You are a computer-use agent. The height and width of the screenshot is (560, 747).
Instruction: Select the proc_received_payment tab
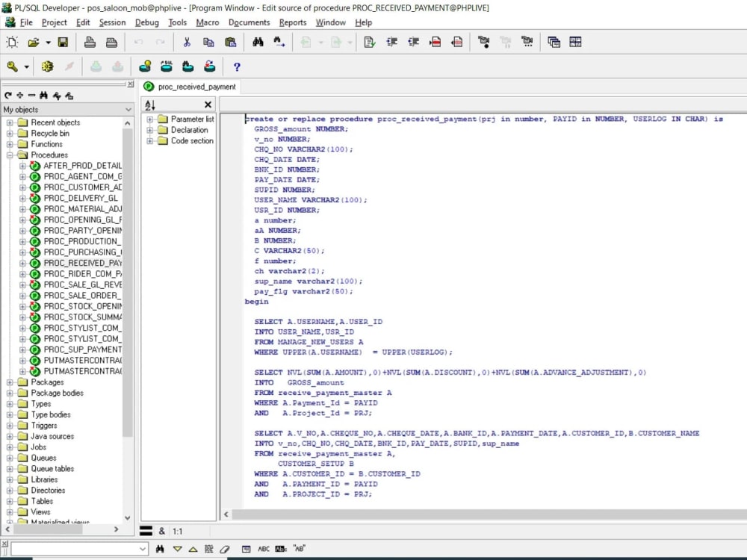[190, 87]
